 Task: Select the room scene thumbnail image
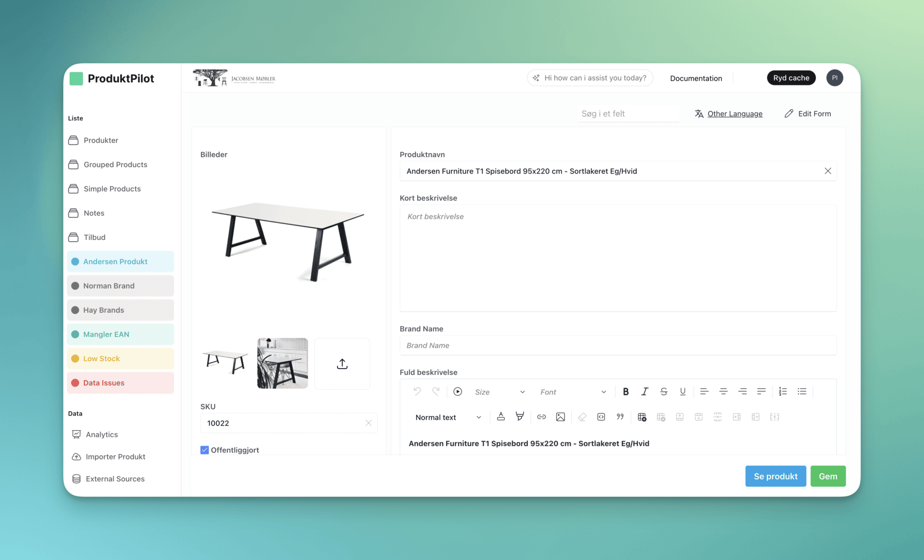283,363
